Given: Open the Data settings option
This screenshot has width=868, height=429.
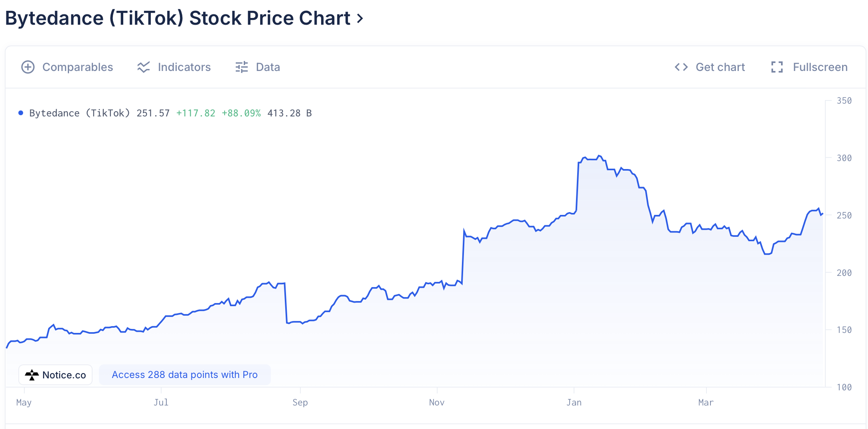Looking at the screenshot, I should click(268, 67).
